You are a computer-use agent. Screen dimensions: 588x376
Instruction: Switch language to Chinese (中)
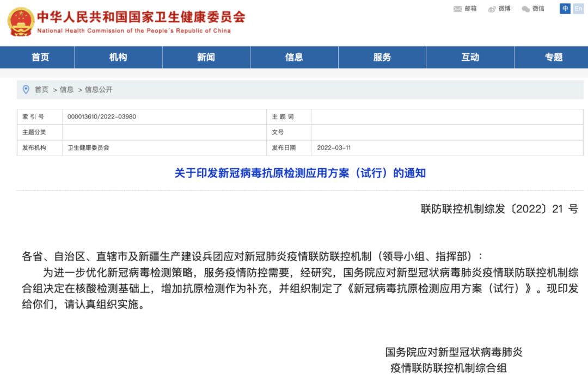tap(565, 9)
